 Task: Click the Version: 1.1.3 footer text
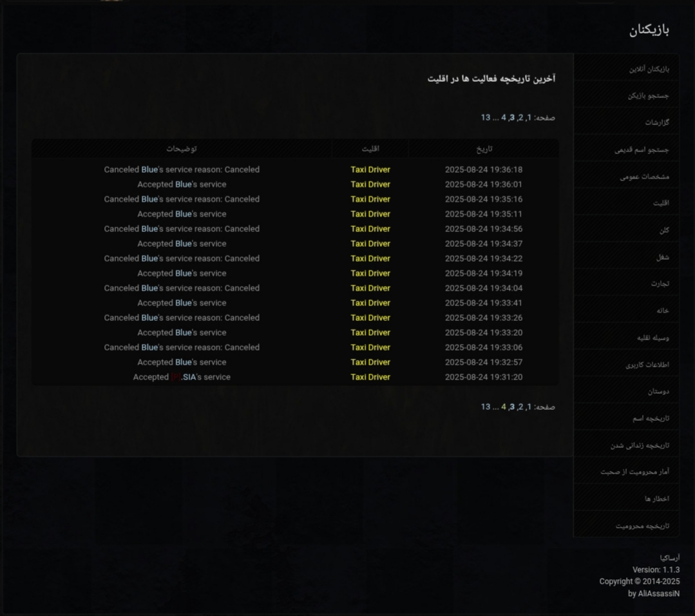pyautogui.click(x=656, y=570)
